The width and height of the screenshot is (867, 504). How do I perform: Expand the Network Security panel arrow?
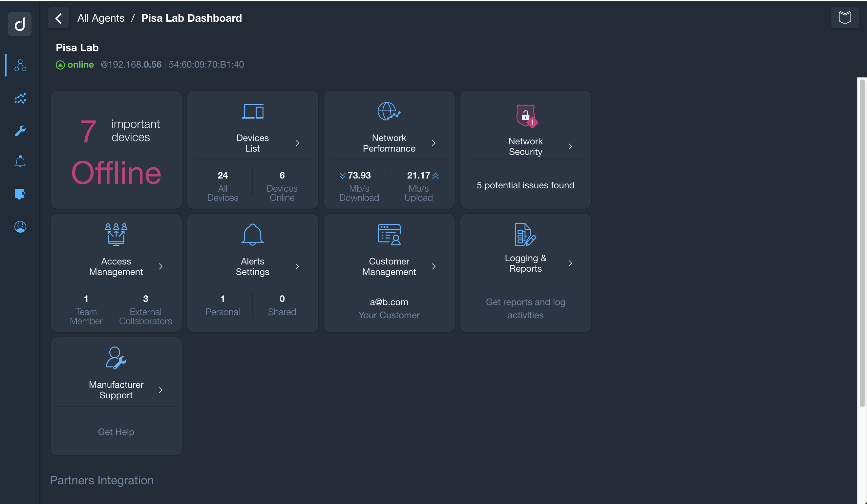click(570, 146)
